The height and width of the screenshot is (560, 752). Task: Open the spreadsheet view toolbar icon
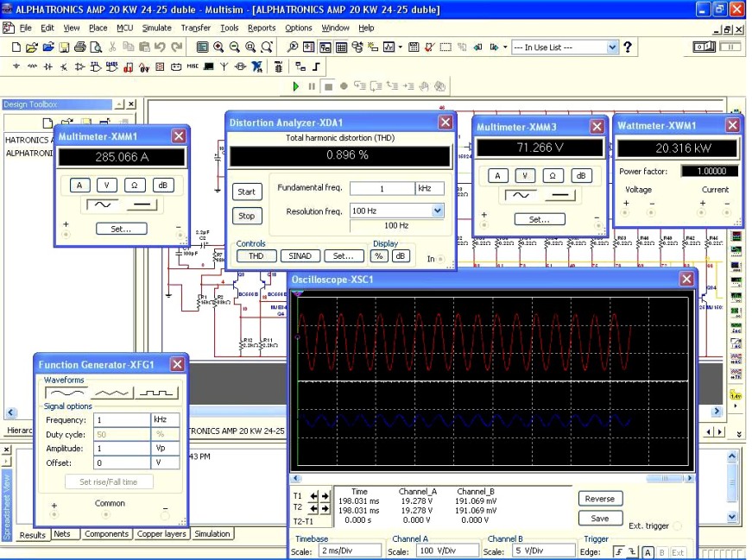(x=342, y=47)
